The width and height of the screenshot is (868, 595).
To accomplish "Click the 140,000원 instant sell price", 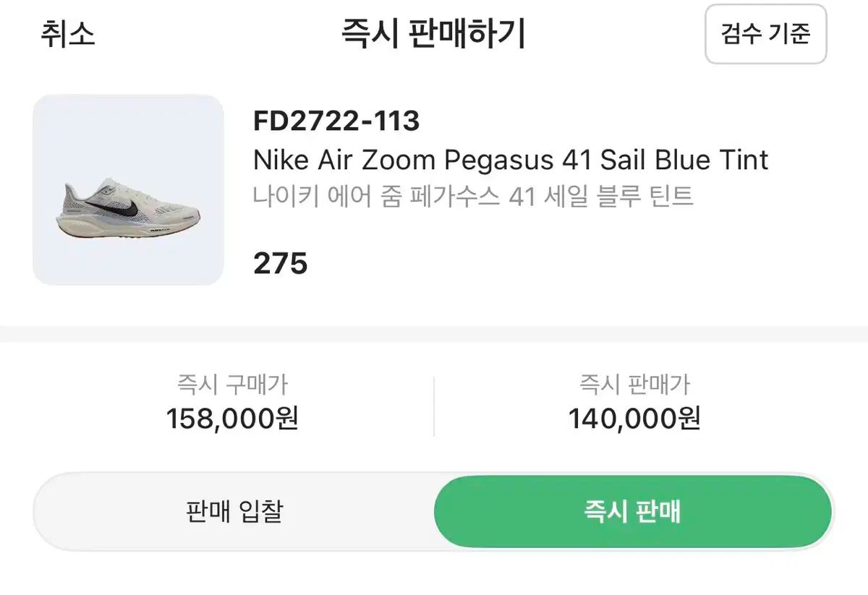I will pyautogui.click(x=634, y=419).
